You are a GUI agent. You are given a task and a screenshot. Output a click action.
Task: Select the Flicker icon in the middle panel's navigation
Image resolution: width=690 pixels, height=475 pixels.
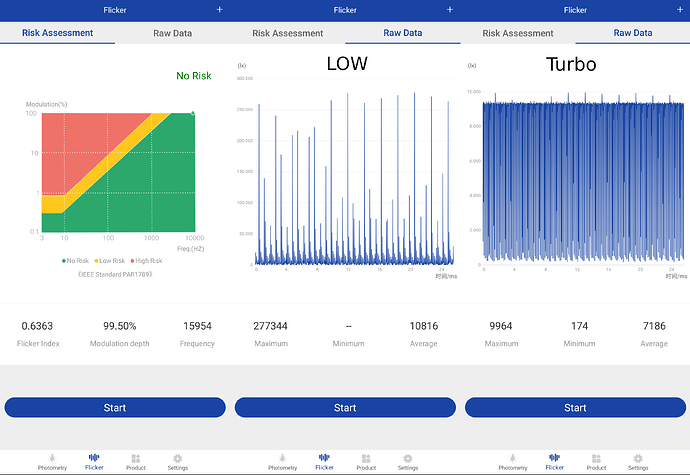[x=324, y=461]
